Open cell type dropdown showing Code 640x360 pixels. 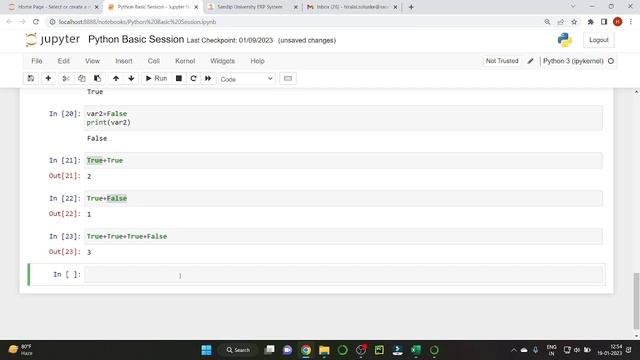click(247, 79)
